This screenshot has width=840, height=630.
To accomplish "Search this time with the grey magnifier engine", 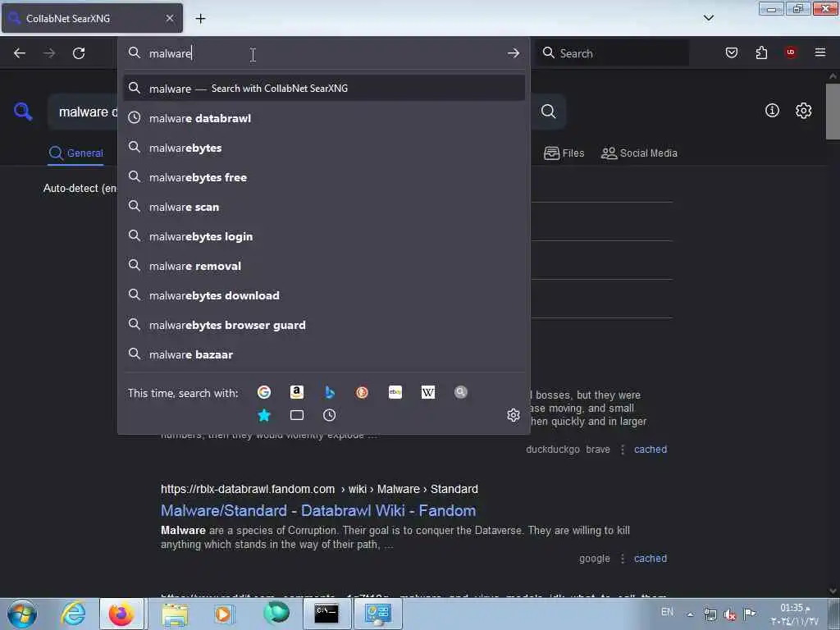I will pyautogui.click(x=461, y=392).
